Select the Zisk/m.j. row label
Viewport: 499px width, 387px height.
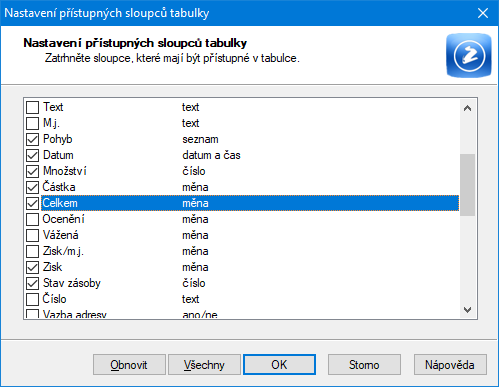(63, 251)
